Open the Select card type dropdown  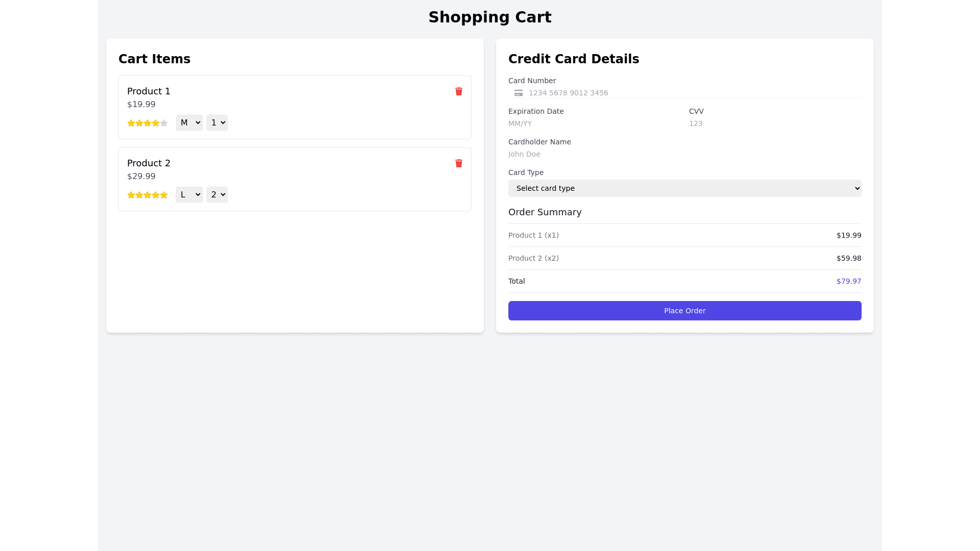click(x=684, y=188)
